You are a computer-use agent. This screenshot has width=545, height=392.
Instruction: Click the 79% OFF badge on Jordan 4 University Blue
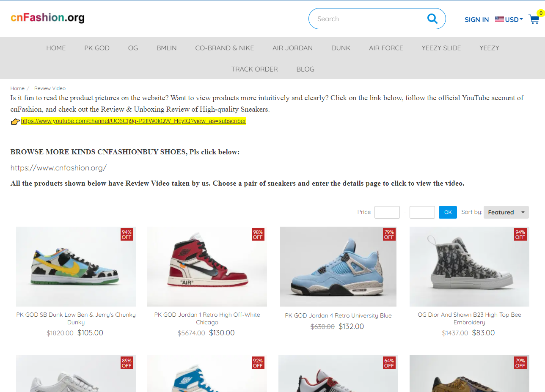[389, 235]
